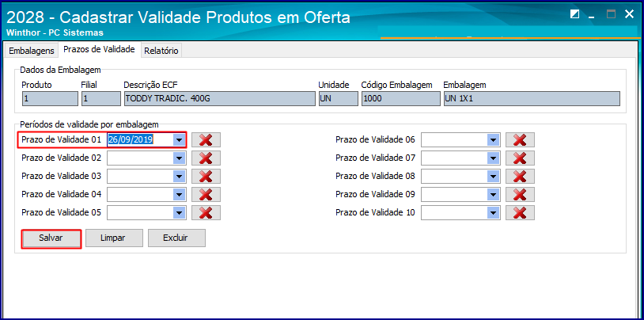Click the window theme icon in title bar
This screenshot has height=320, width=644.
coord(575,14)
